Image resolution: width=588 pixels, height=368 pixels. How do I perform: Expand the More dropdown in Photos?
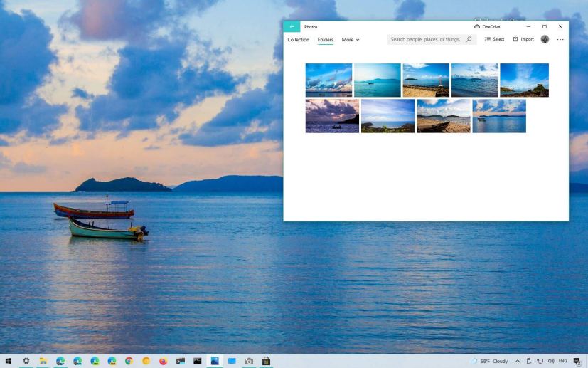(351, 40)
